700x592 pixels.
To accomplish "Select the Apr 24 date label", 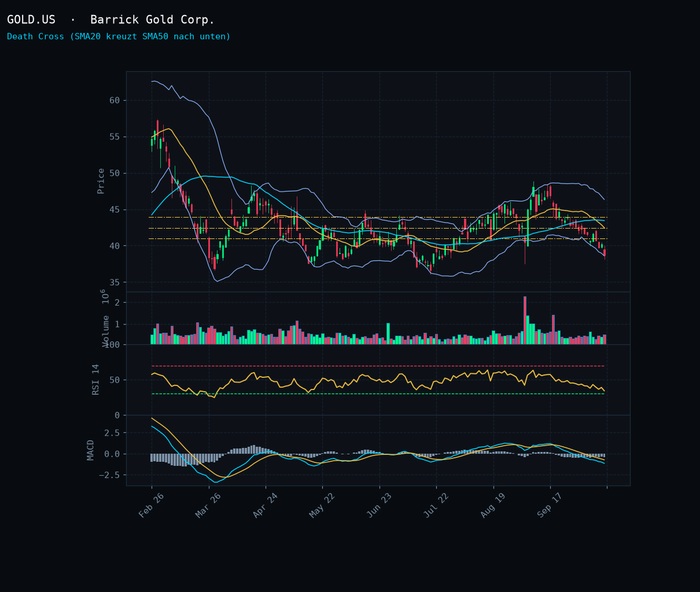I will click(x=265, y=506).
